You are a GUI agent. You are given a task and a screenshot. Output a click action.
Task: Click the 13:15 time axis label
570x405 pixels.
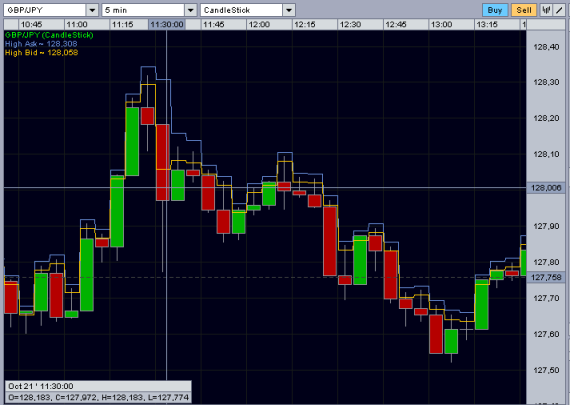(487, 25)
